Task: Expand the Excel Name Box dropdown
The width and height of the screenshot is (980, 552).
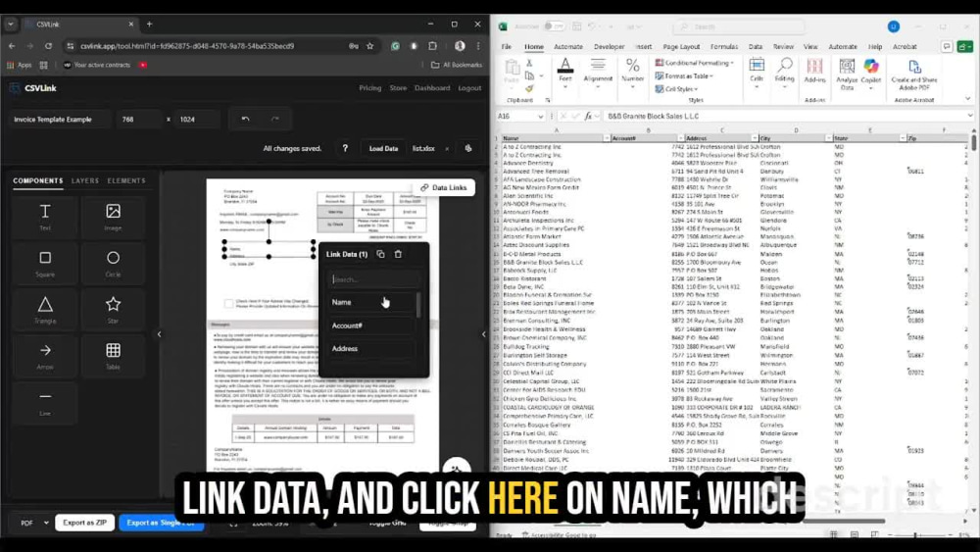Action: pos(540,117)
